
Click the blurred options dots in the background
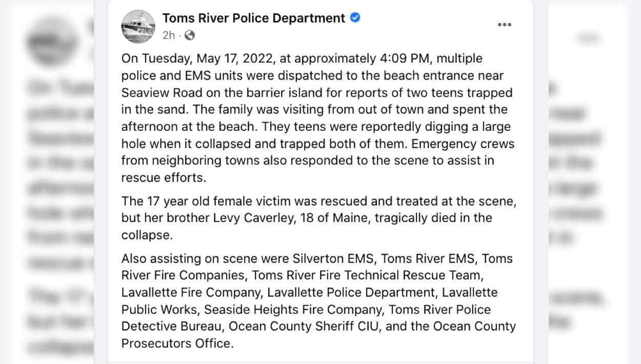click(587, 37)
